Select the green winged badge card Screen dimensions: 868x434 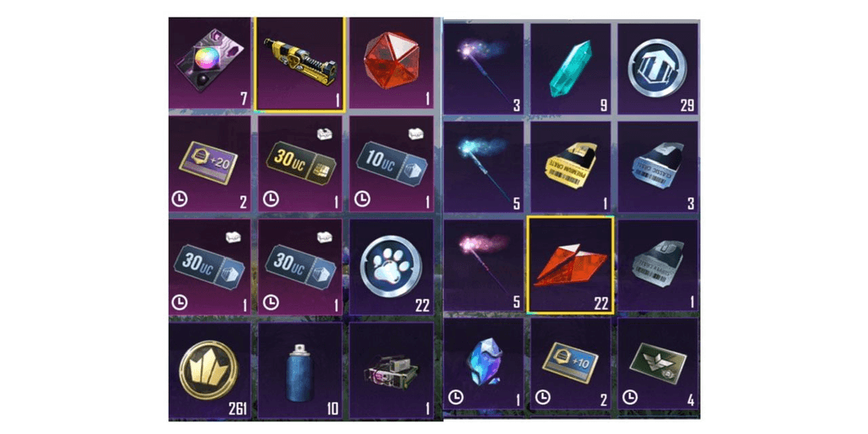658,363
